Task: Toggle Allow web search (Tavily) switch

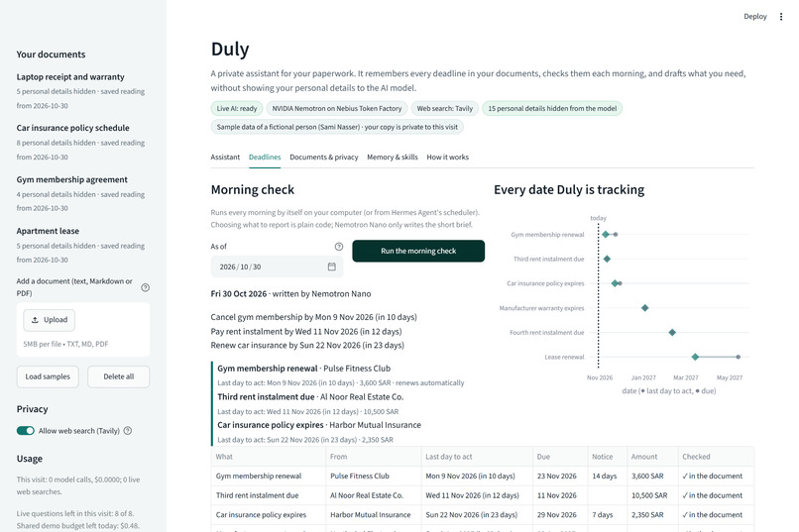Action: (26, 431)
